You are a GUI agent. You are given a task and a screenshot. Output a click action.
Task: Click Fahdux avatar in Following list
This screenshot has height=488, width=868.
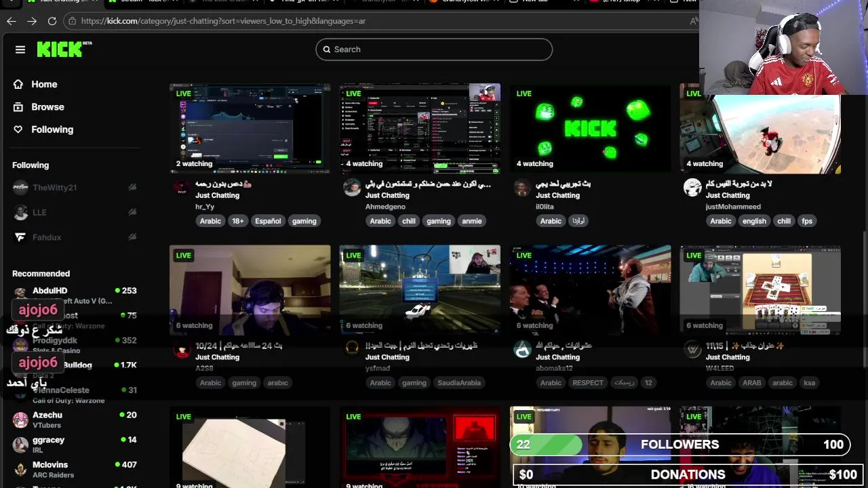[20, 237]
